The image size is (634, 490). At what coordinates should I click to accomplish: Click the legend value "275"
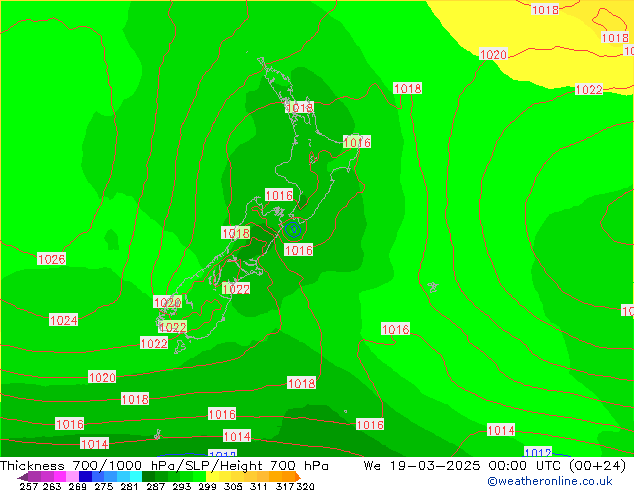click(x=104, y=486)
